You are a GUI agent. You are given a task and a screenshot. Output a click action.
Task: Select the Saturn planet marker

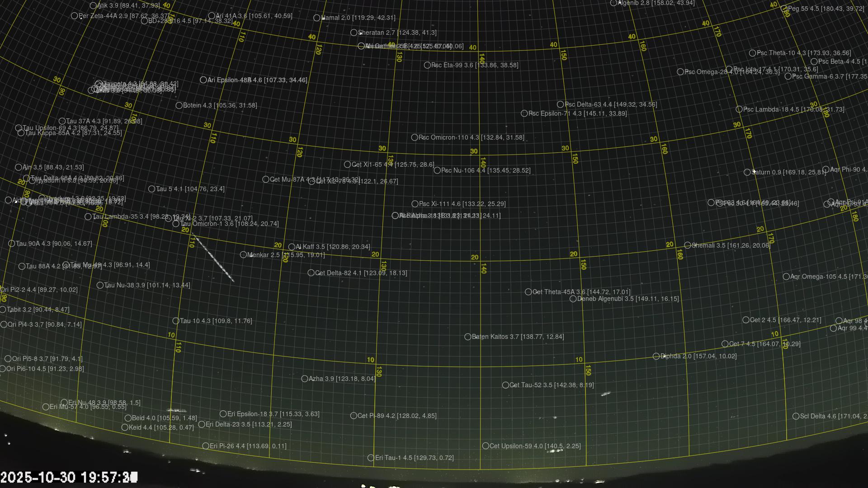point(747,172)
